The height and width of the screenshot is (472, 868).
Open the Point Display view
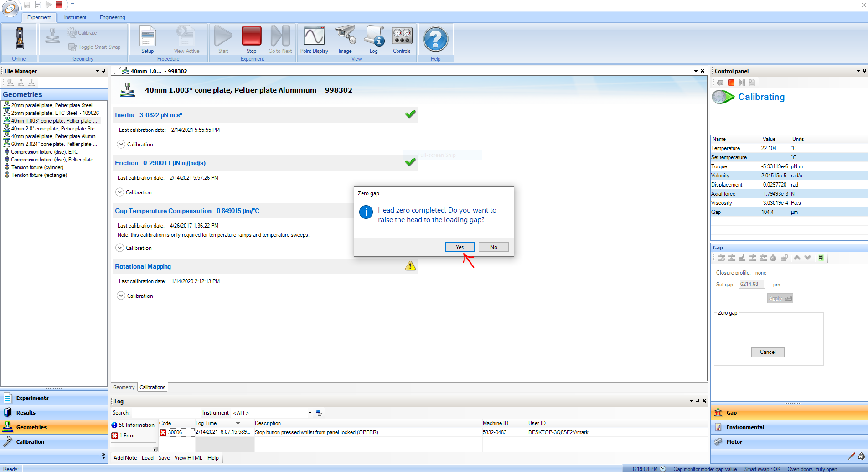314,36
